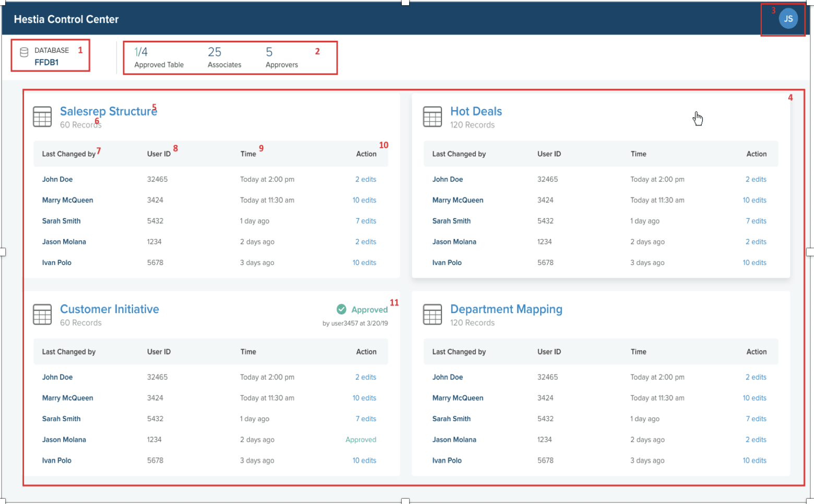Click Ivan Polo's name in Salesrep Structure
Screen dimensions: 814x504
coord(57,262)
